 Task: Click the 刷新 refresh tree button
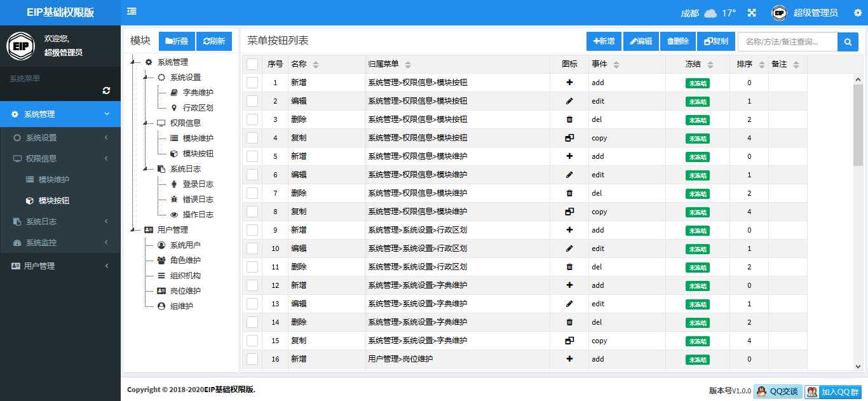[x=214, y=41]
